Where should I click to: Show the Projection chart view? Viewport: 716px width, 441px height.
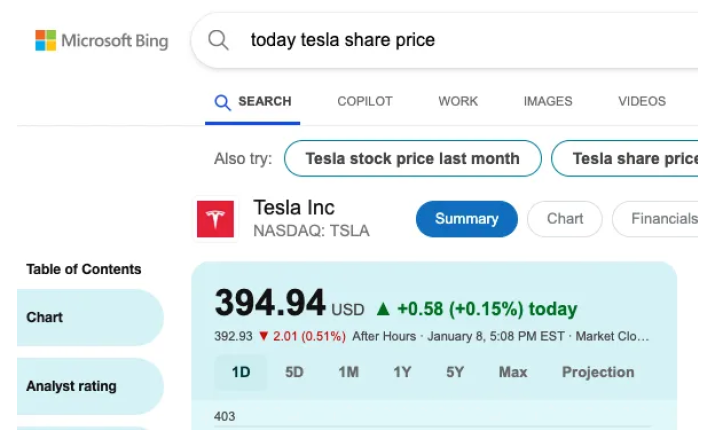coord(598,372)
